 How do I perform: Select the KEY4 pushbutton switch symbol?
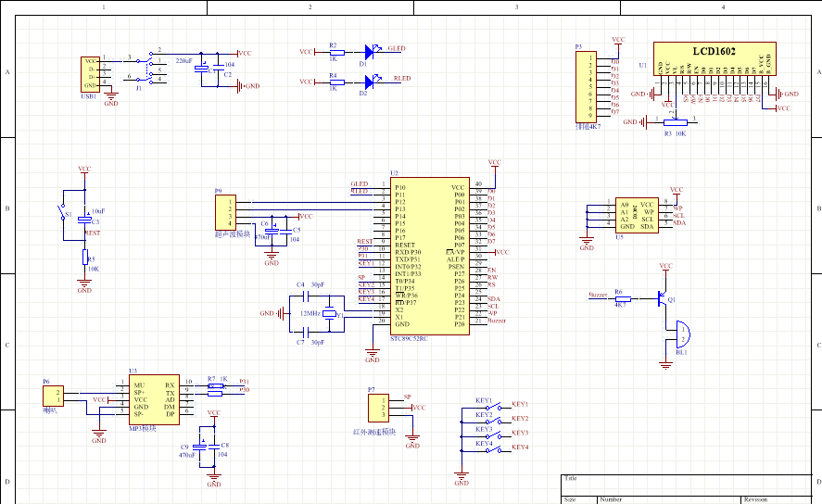point(493,449)
